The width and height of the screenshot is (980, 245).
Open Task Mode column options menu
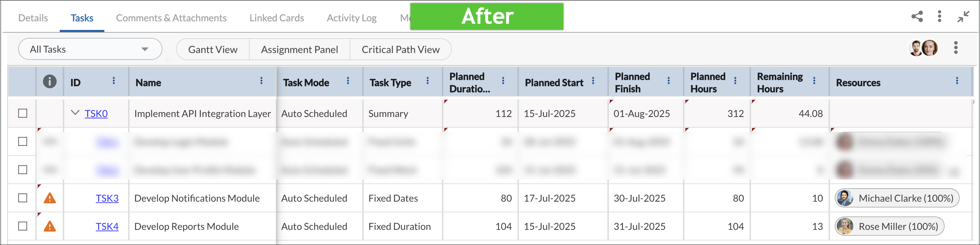[348, 81]
